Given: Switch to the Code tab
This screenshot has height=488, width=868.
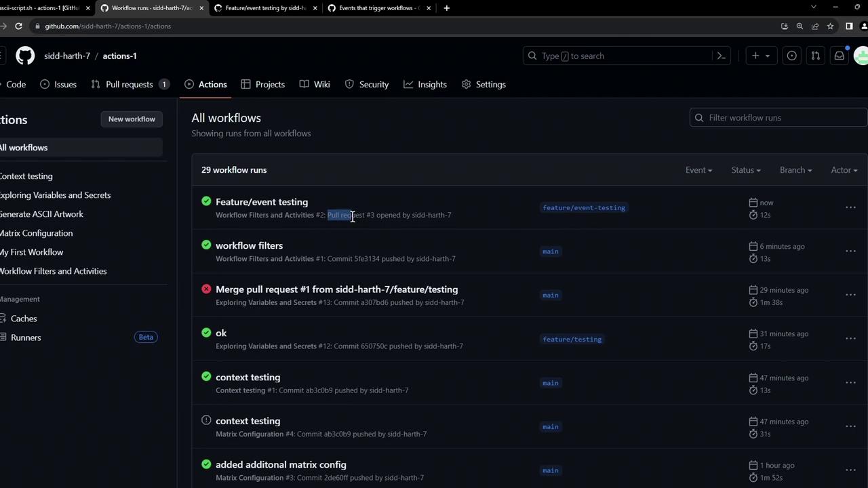Looking at the screenshot, I should coord(13,84).
